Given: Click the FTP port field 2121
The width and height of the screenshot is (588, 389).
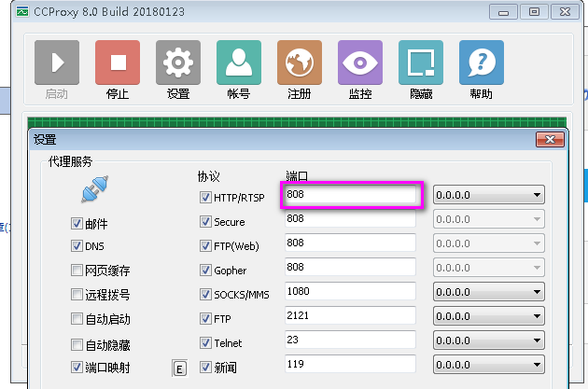Looking at the screenshot, I should point(350,315).
